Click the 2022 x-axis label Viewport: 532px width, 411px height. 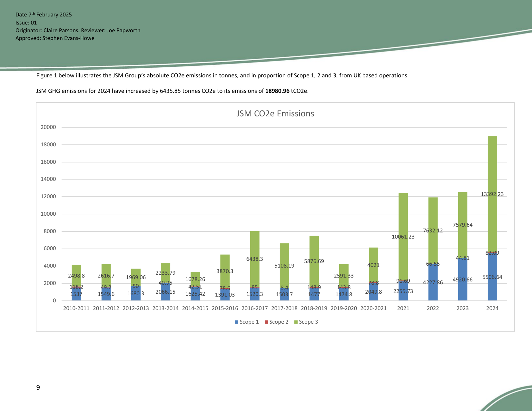[433, 308]
